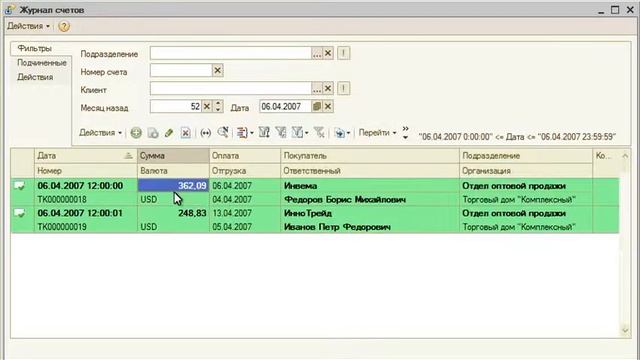
Task: Open the Перейти dropdown menu
Action: 378,133
